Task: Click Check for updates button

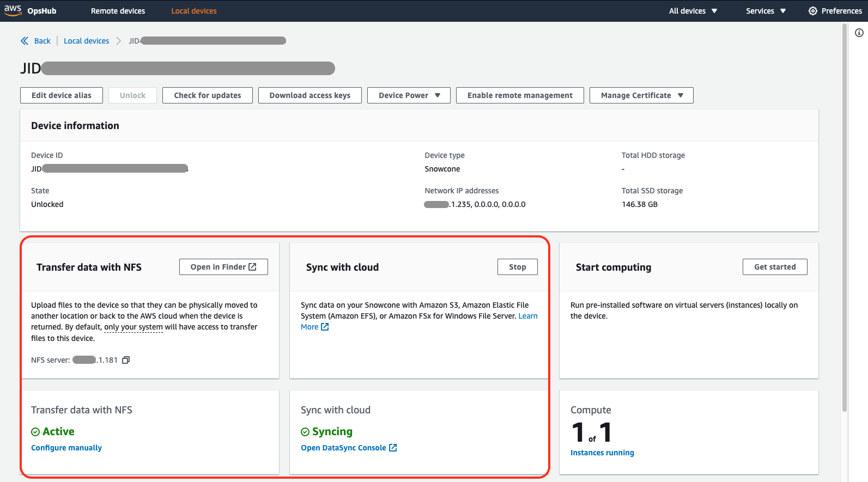Action: click(208, 95)
